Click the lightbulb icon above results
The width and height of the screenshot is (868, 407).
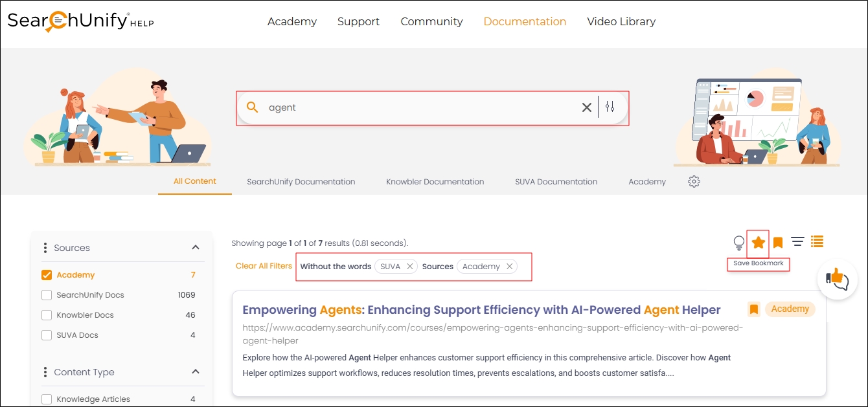coord(738,243)
